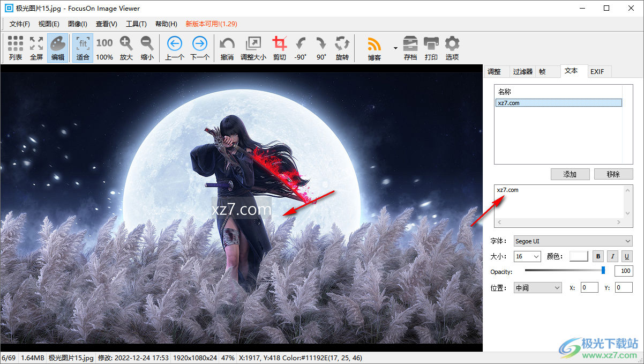Select 适合 fit-to-window zoom
Viewport: 644px width, 364px height.
tap(83, 48)
